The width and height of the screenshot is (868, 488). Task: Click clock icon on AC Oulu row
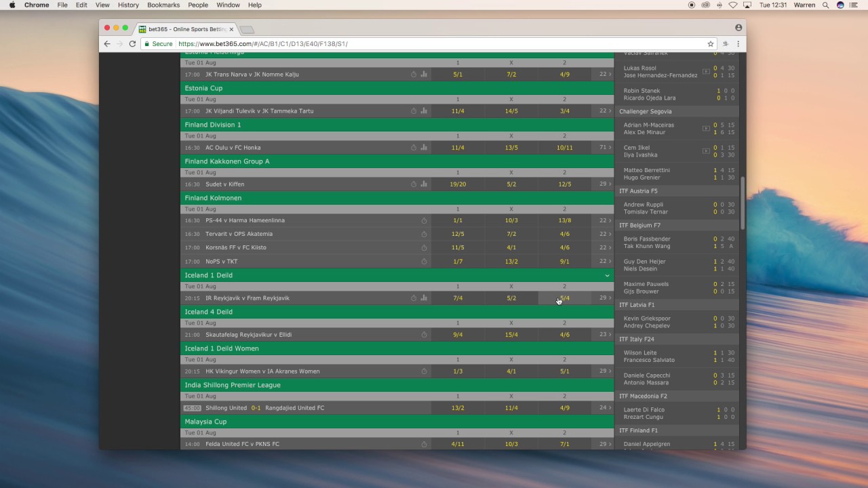coord(414,148)
